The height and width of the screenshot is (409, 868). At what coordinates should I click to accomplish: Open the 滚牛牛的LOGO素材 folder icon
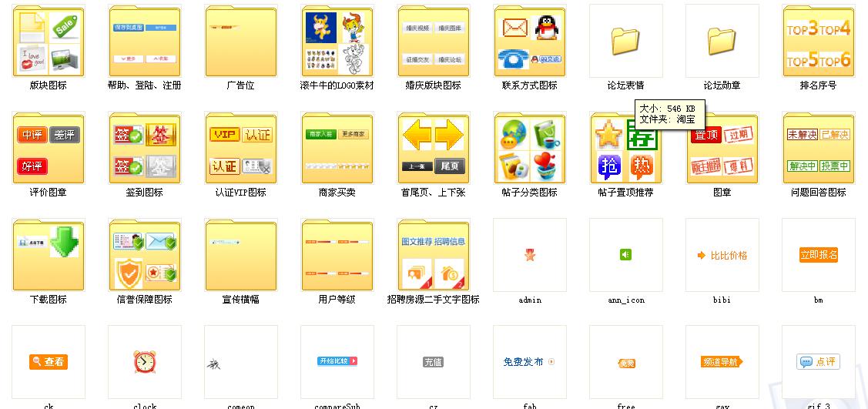(x=337, y=41)
